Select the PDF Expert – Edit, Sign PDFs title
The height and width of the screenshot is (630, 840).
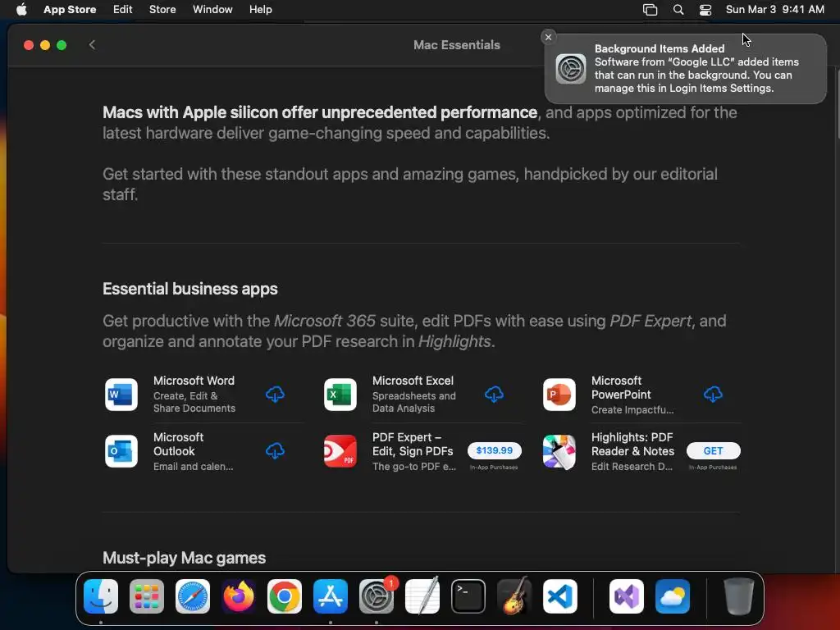413,444
